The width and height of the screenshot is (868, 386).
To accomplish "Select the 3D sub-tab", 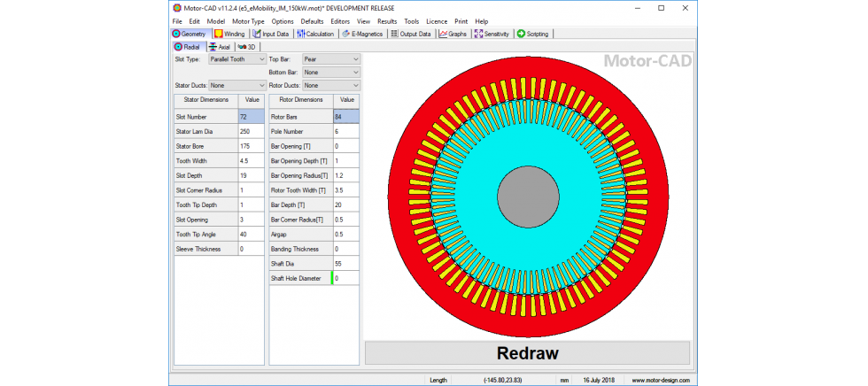I will click(x=247, y=47).
